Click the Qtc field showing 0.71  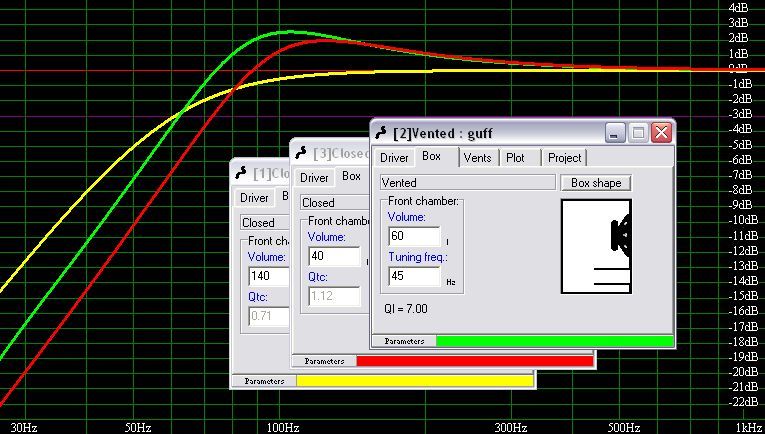pyautogui.click(x=269, y=316)
